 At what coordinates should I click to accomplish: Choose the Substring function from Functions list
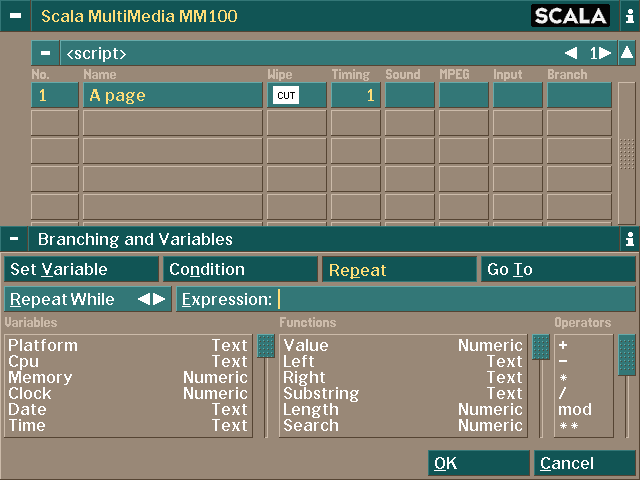[403, 393]
